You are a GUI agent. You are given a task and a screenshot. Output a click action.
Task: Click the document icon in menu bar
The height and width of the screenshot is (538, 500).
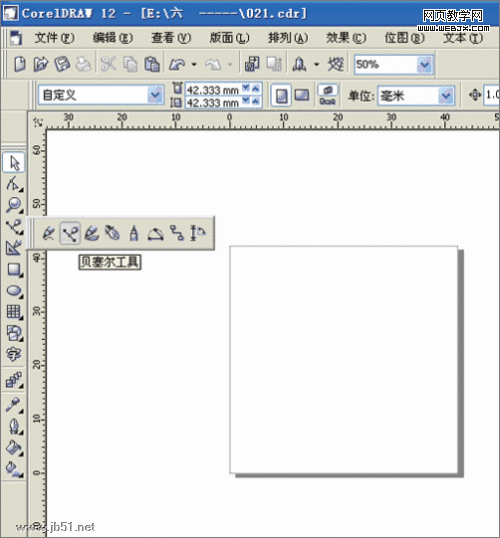(x=16, y=38)
